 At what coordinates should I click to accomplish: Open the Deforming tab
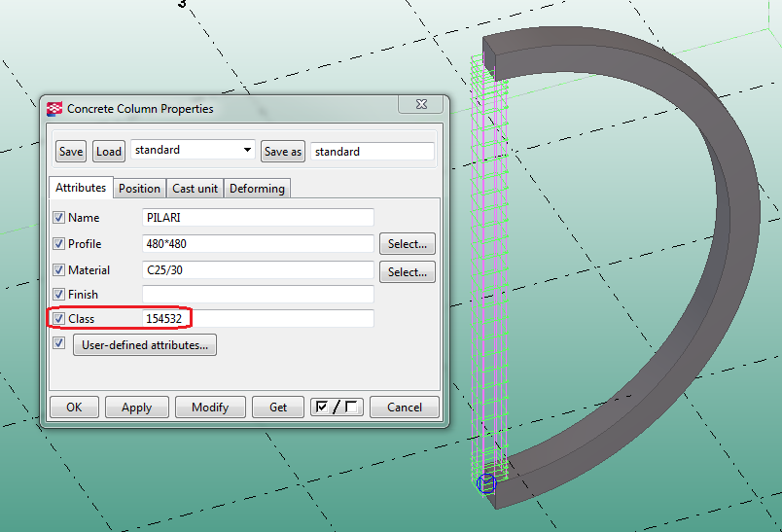click(x=257, y=189)
